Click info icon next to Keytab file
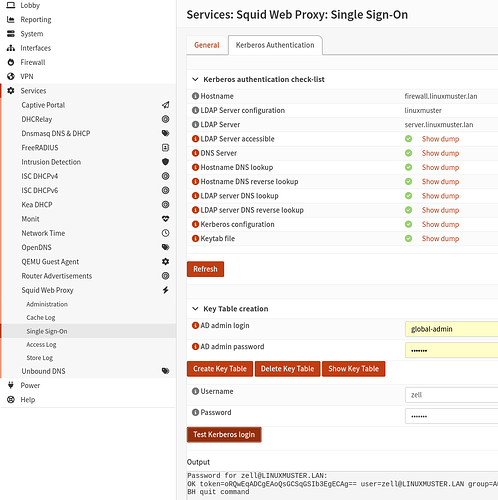498x500 pixels. point(195,238)
